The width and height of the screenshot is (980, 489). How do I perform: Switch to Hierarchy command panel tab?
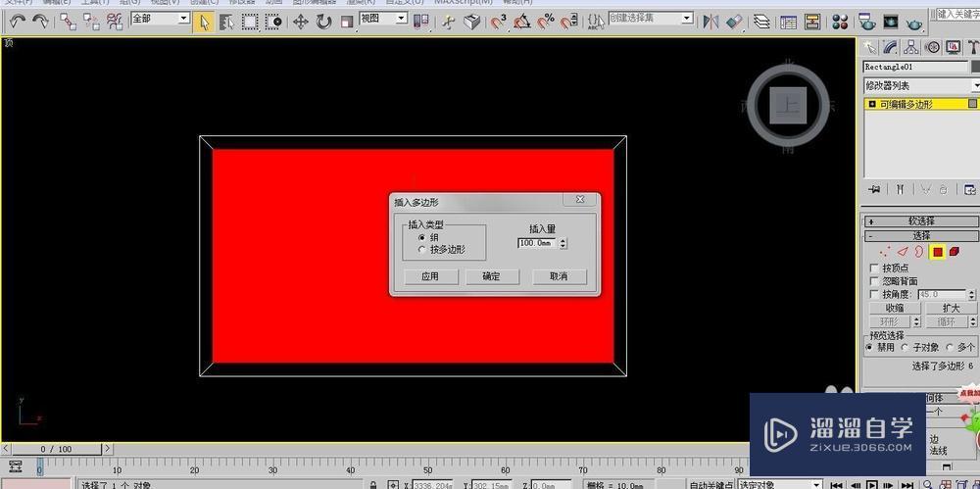click(911, 47)
